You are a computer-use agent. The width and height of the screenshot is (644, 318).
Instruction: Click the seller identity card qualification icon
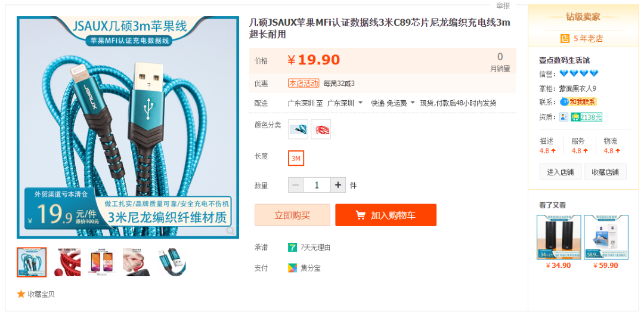[564, 117]
